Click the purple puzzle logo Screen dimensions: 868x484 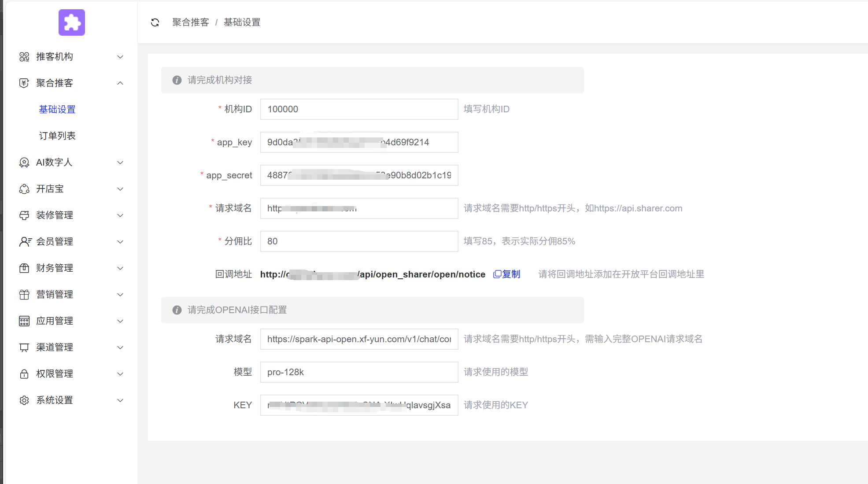pos(72,22)
